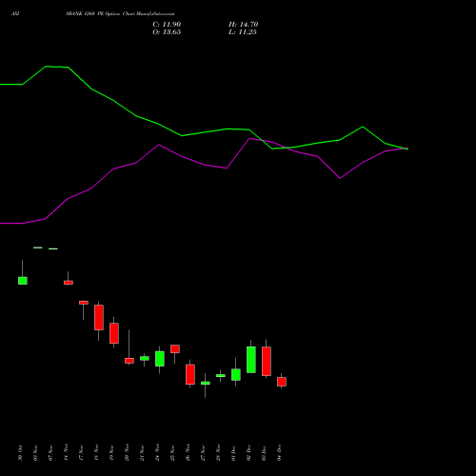Click the last red candlestick for 04 Dec
The image size is (476, 476).
coord(282,382)
